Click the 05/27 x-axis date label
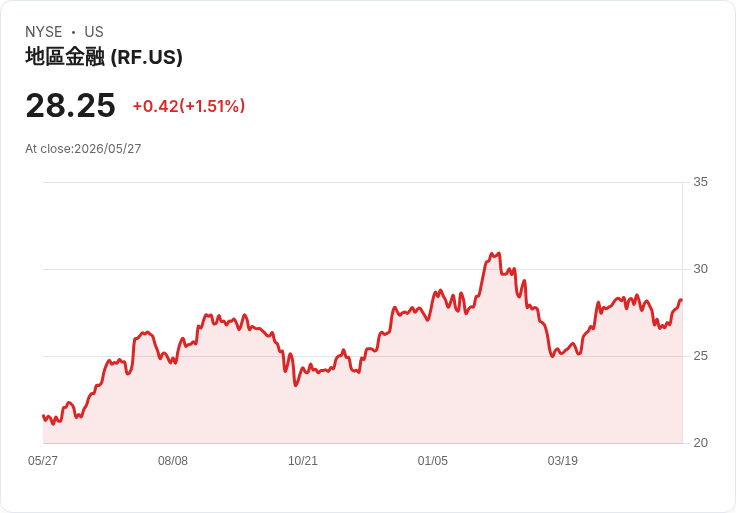 coord(43,461)
